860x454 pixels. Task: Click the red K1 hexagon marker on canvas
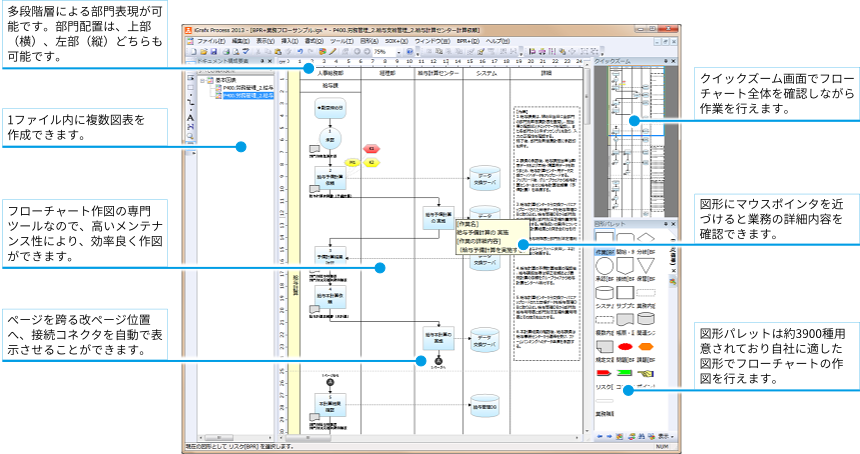371,149
